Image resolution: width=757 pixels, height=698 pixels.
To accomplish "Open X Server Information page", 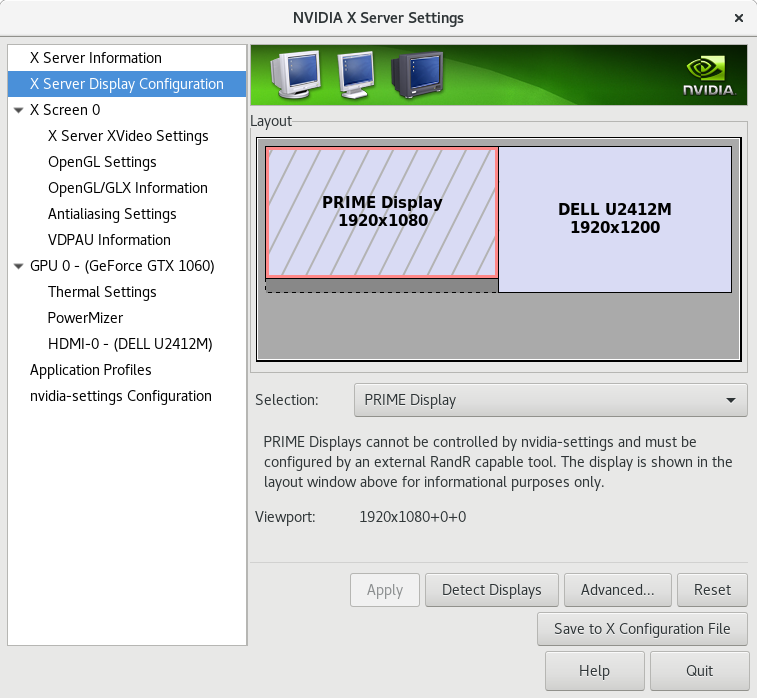I will [x=95, y=58].
